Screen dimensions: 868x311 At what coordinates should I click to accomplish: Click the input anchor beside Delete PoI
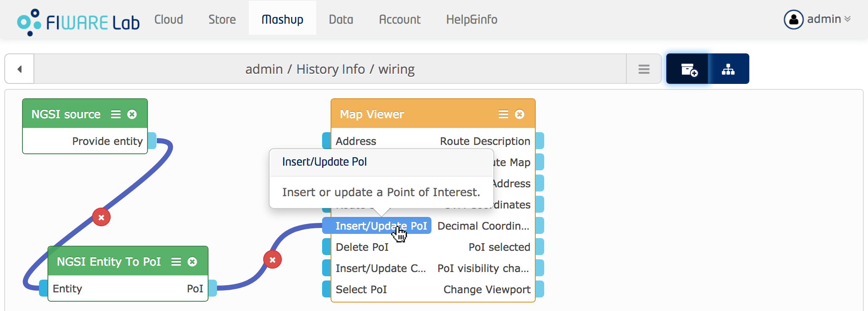[x=326, y=247]
